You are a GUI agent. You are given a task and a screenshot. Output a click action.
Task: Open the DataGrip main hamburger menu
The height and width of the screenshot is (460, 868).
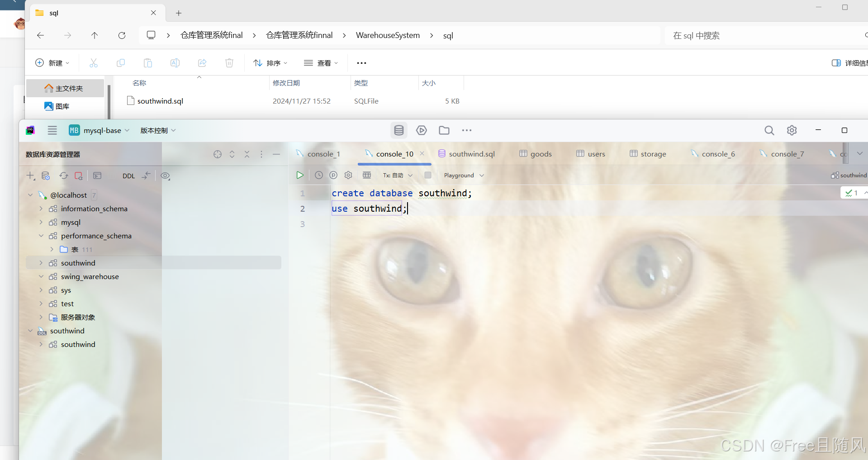tap(52, 130)
